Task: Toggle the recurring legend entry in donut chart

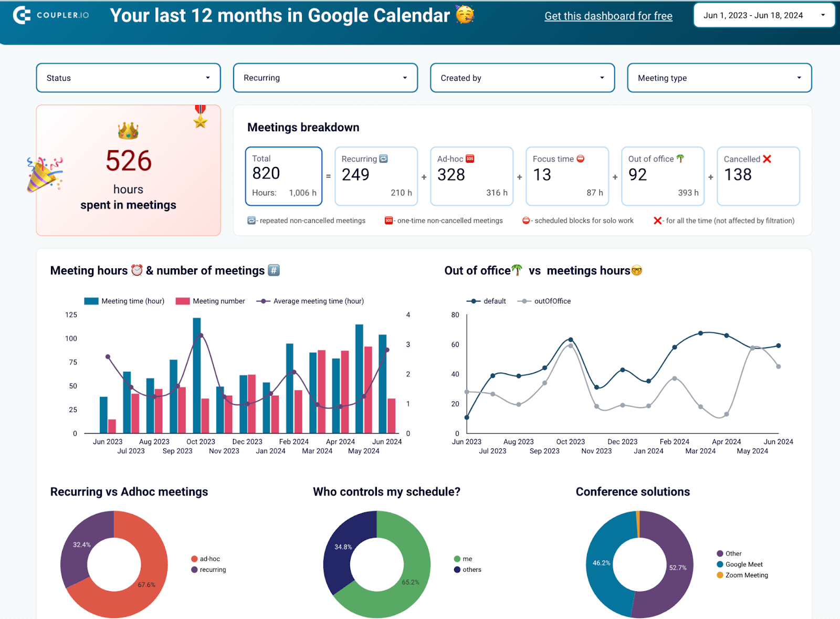Action: (x=208, y=570)
